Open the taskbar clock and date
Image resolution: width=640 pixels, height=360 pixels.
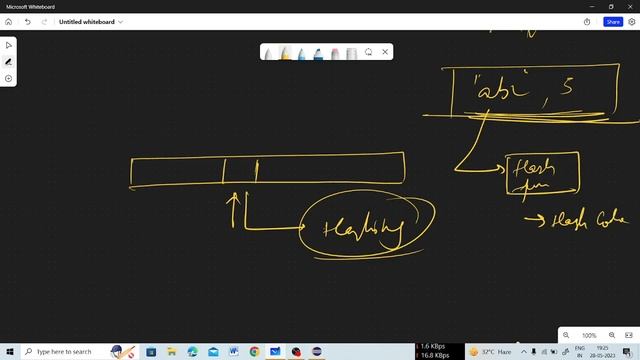pos(602,352)
